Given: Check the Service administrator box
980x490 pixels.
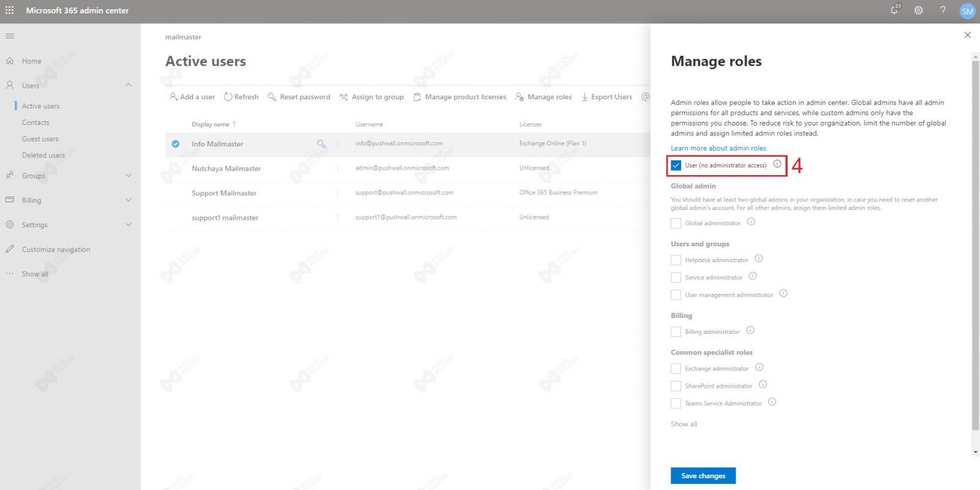Looking at the screenshot, I should point(676,277).
